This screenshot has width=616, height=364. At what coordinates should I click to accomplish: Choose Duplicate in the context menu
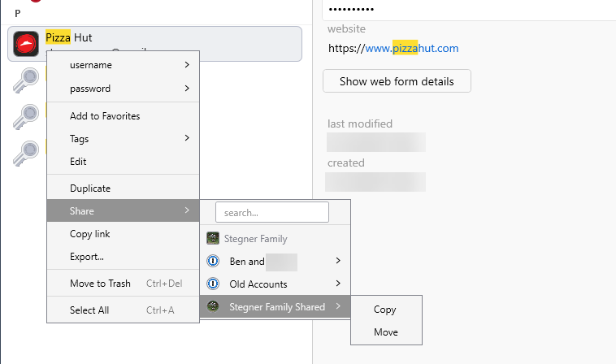pos(123,188)
